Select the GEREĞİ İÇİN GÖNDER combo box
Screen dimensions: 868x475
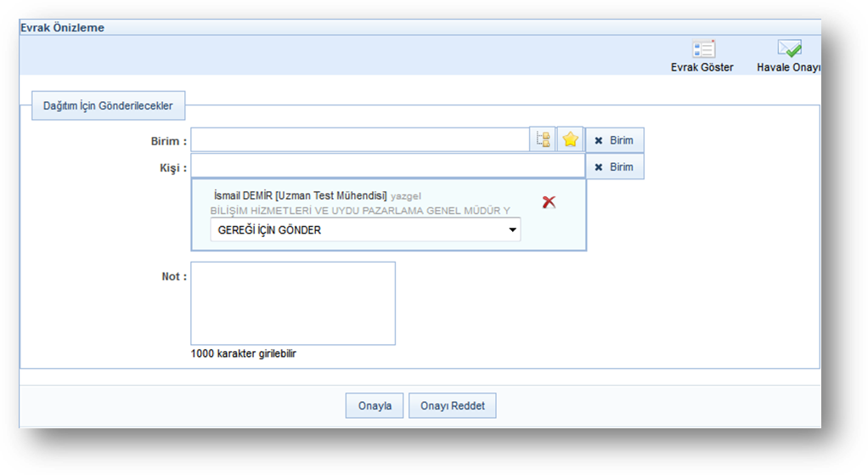(365, 229)
